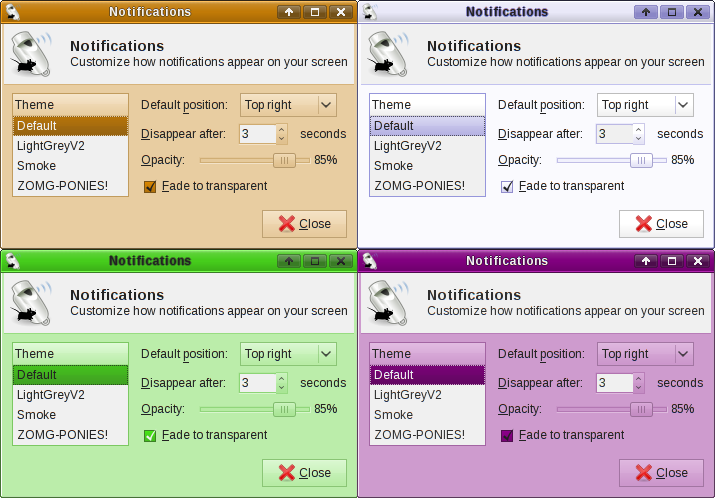Open the Top right position dropdown in the orange window
The image size is (715, 498).
pyautogui.click(x=288, y=105)
